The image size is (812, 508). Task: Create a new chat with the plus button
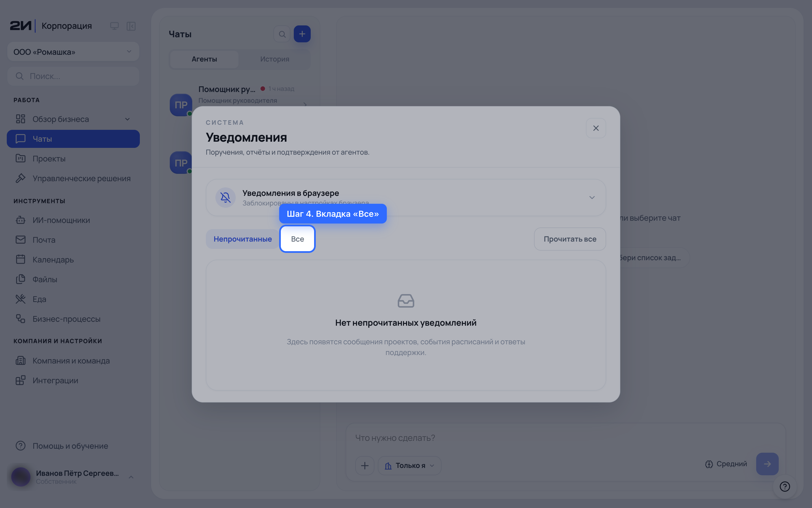(302, 34)
